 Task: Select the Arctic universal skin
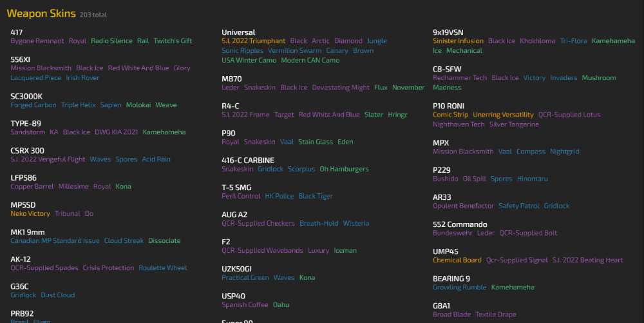320,41
